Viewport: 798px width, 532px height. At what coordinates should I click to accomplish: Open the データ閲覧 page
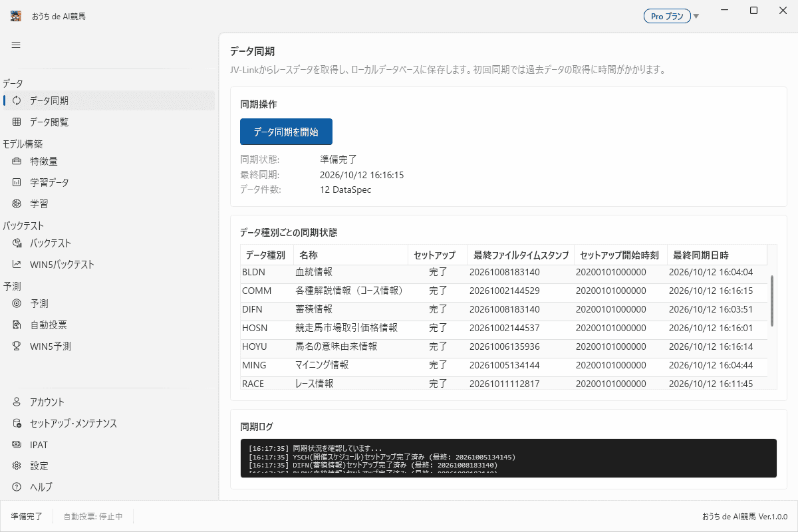tap(108, 122)
